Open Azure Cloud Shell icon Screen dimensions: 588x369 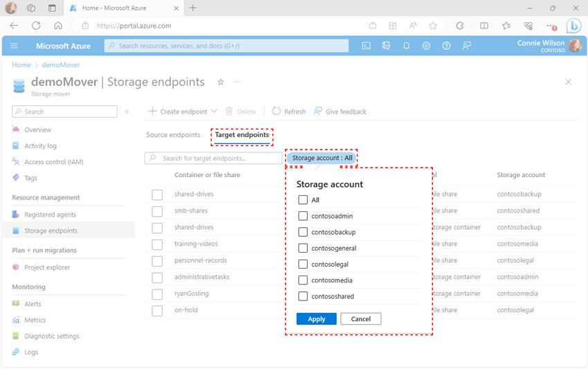click(x=366, y=46)
